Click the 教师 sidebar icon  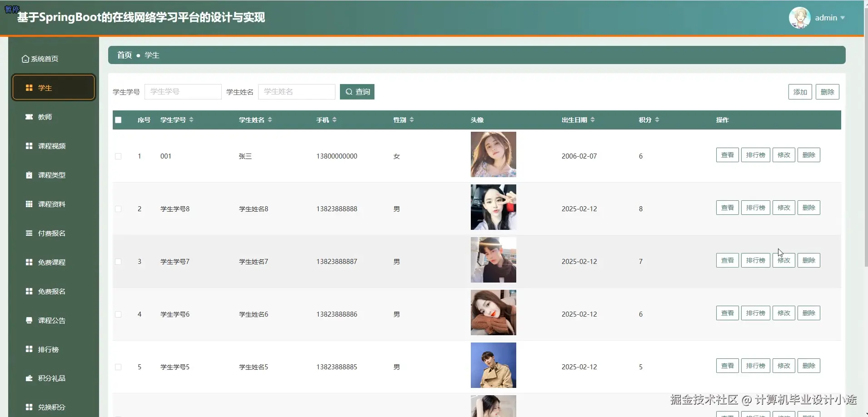(29, 117)
